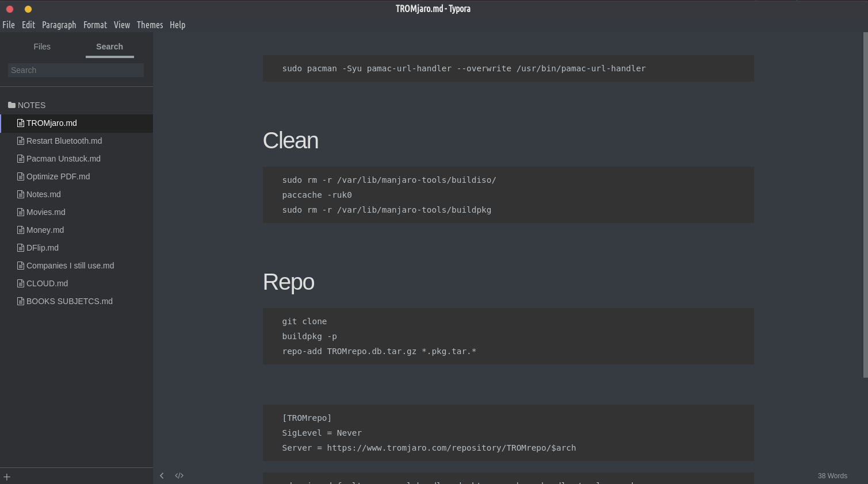Click the file icon beside CLOUD.md
Image resolution: width=868 pixels, height=484 pixels.
click(21, 283)
